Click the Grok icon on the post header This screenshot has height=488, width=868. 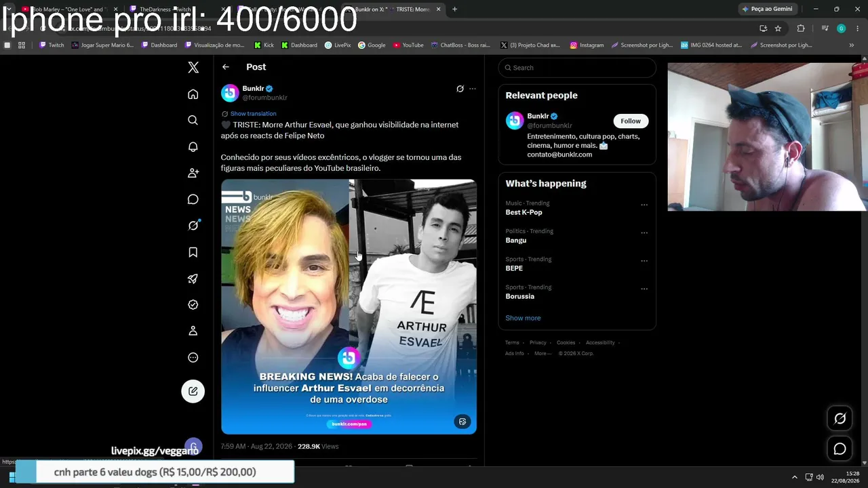(x=460, y=89)
